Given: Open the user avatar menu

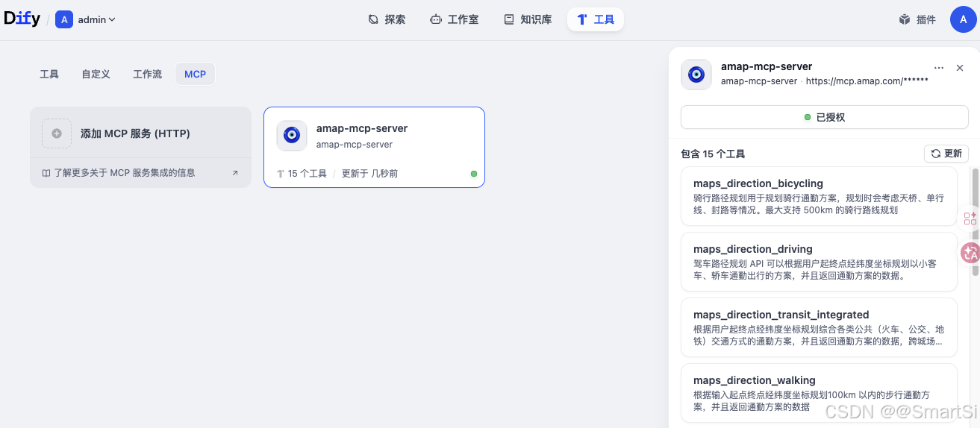Looking at the screenshot, I should point(964,19).
